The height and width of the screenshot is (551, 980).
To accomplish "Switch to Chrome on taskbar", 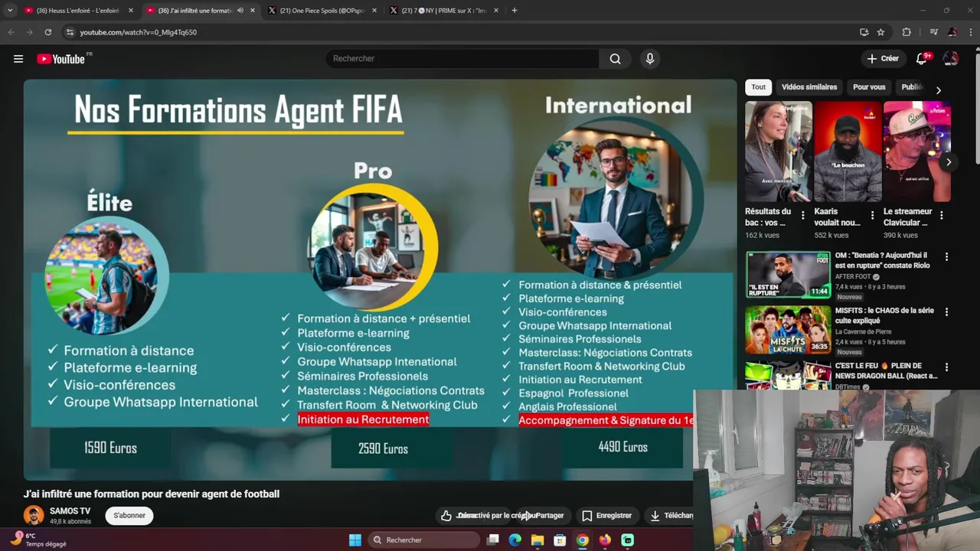I will (x=583, y=540).
